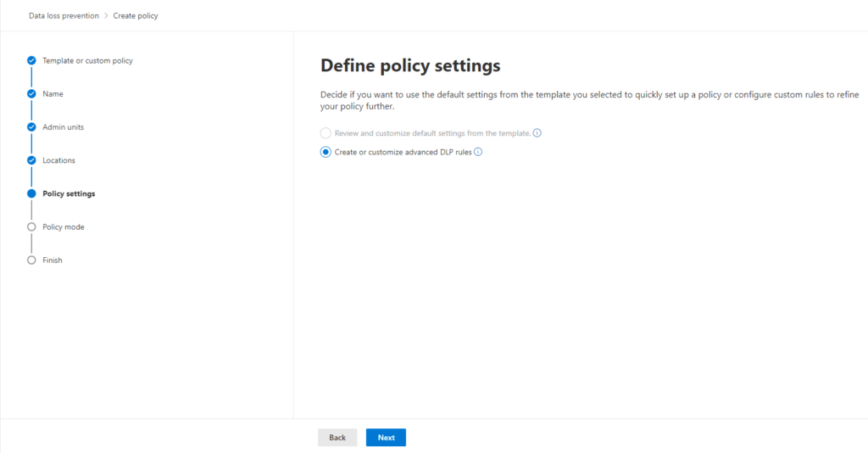Click the checkmark icon beside Template or custom policy
Image resolution: width=868 pixels, height=453 pixels.
(31, 61)
